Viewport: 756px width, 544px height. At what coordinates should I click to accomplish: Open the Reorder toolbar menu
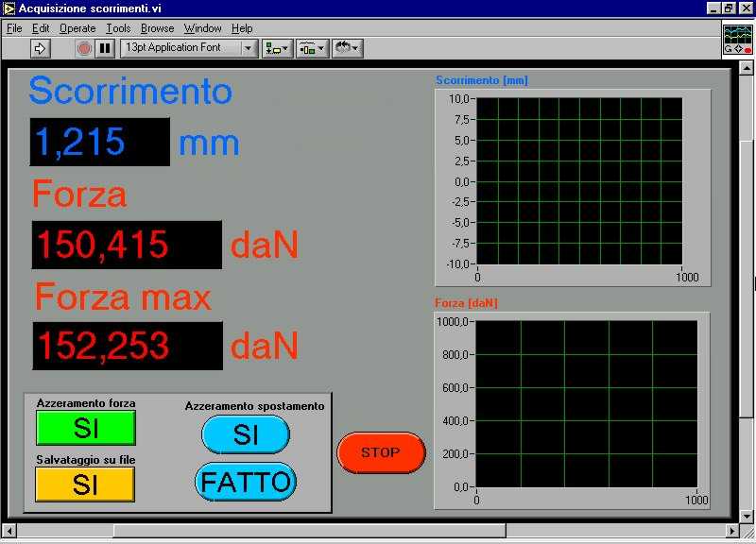point(347,48)
